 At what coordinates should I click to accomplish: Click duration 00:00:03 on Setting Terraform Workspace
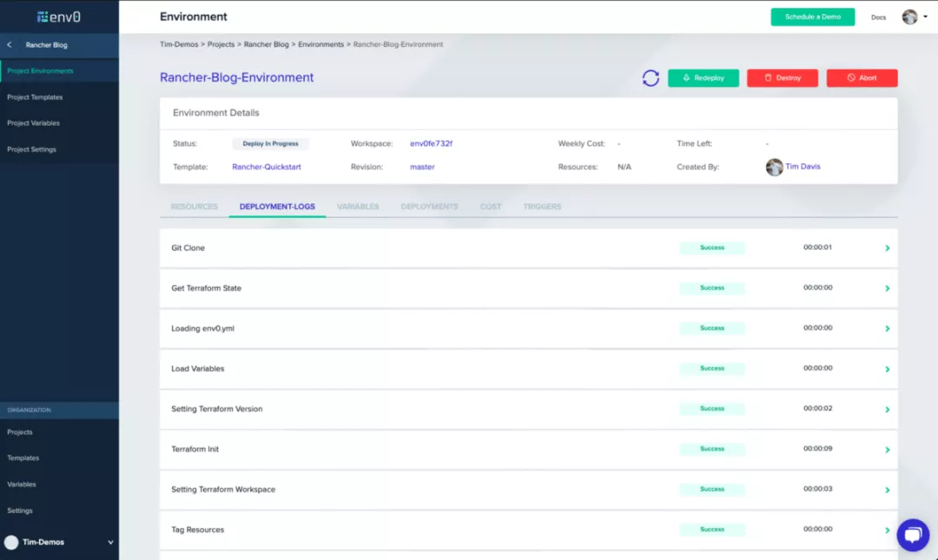pos(818,489)
